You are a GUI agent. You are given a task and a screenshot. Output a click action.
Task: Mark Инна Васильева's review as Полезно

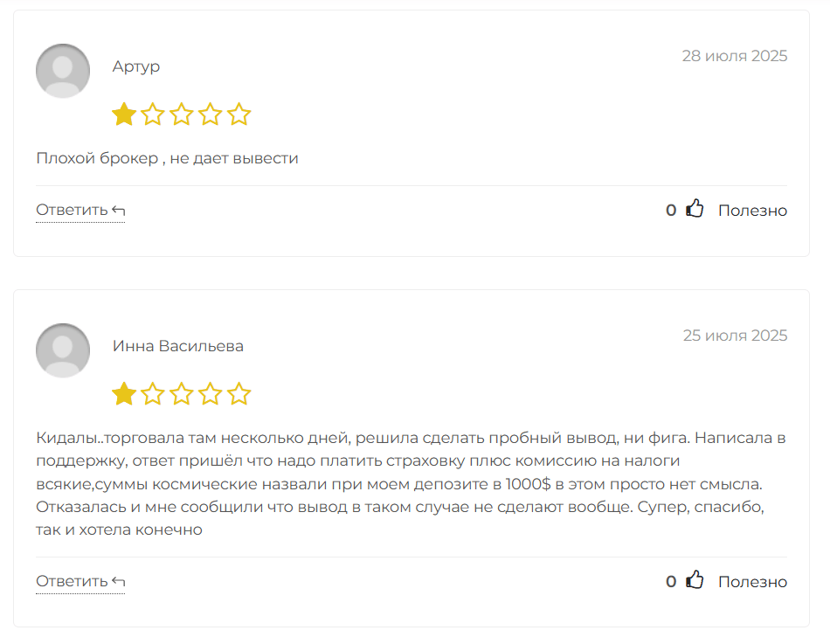752,581
